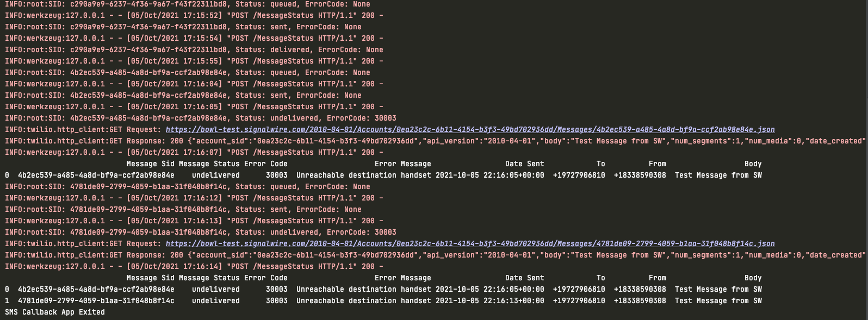Screen dimensions: 868x320
Task: Select the "Status: delivered" log line
Action: pyautogui.click(x=194, y=50)
